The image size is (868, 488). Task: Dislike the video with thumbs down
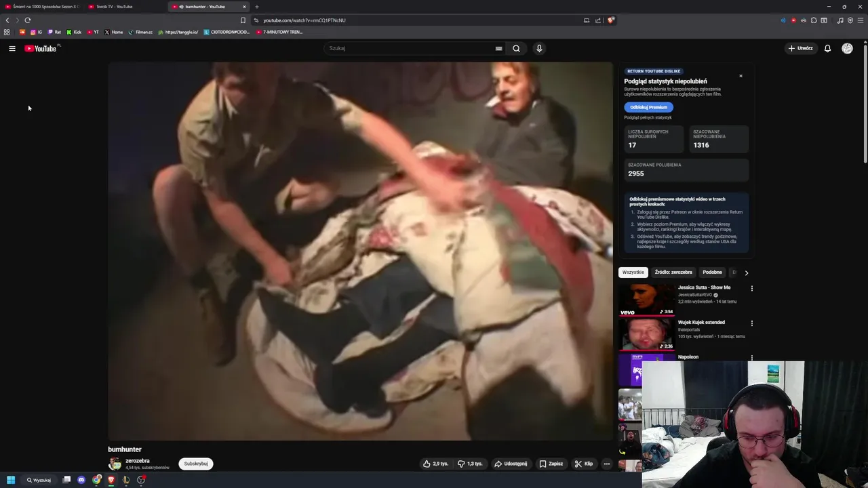pos(469,464)
